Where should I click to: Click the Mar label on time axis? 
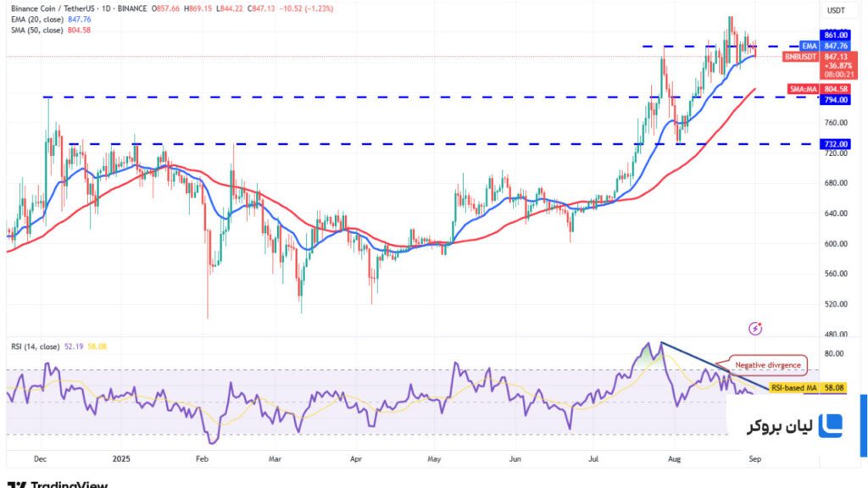[x=275, y=458]
